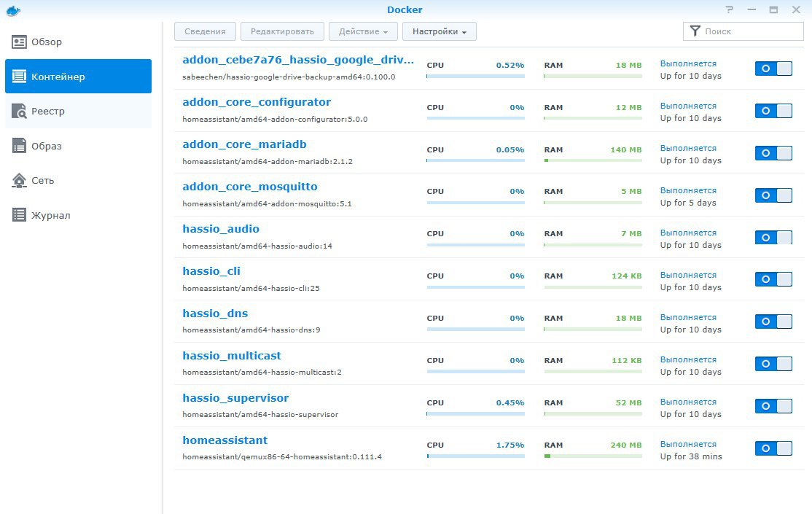The image size is (812, 514).
Task: Click image text homeassistant/amd64-hassio-supervisor
Action: pos(260,415)
